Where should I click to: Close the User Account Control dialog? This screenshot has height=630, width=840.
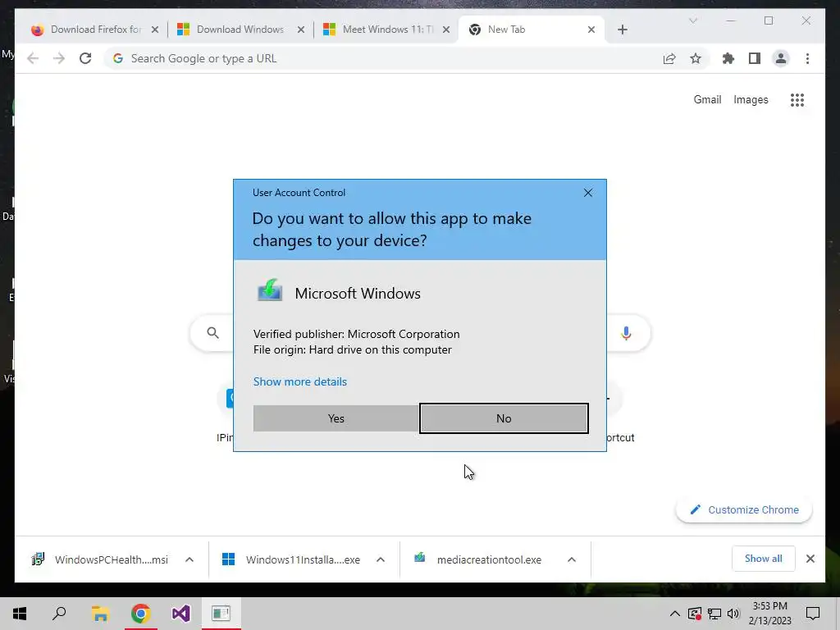(x=587, y=193)
